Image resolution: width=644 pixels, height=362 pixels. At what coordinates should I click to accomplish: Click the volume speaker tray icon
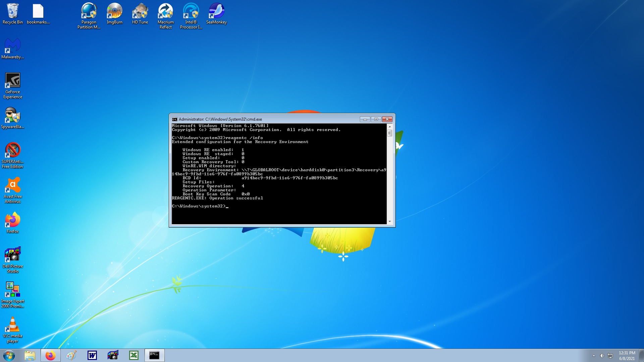[x=602, y=356]
